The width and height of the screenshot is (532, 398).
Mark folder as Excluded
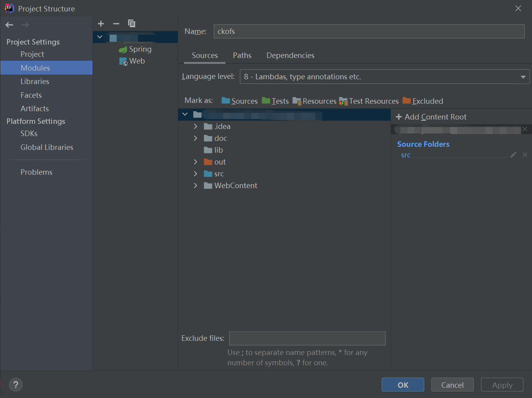[x=423, y=101]
